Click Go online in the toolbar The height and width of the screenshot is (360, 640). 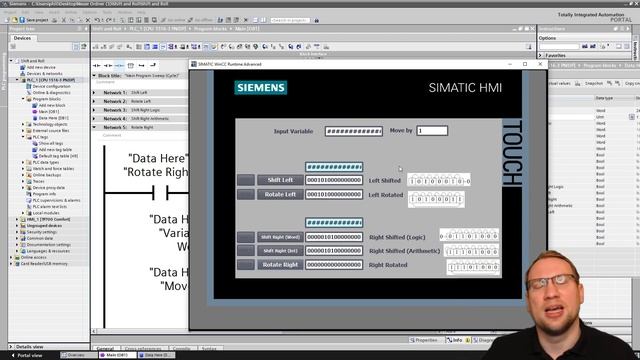(173, 20)
